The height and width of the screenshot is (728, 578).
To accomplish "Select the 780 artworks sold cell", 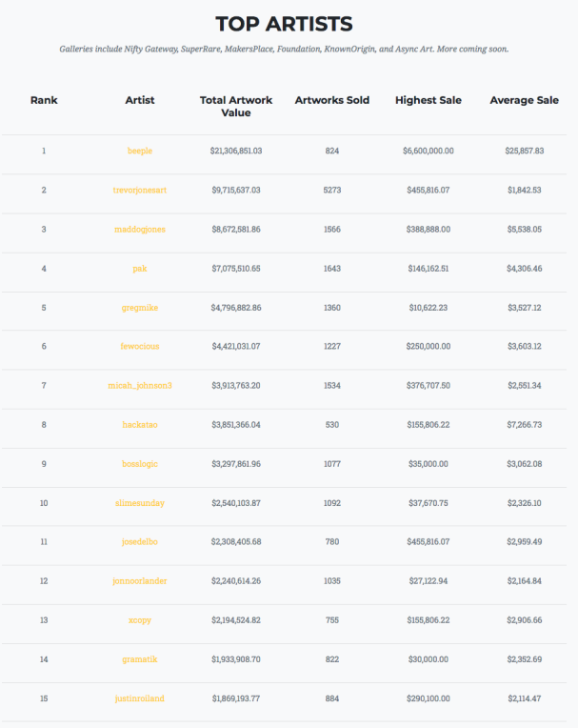I will pyautogui.click(x=332, y=541).
